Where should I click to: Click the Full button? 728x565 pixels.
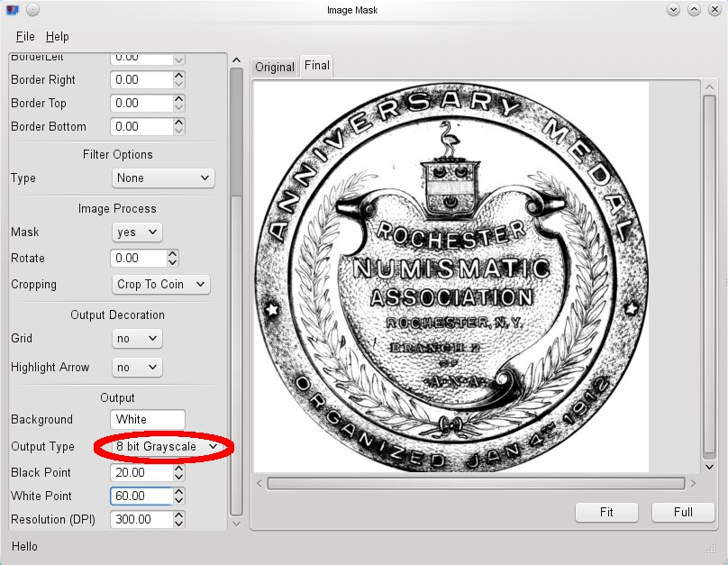pyautogui.click(x=683, y=512)
